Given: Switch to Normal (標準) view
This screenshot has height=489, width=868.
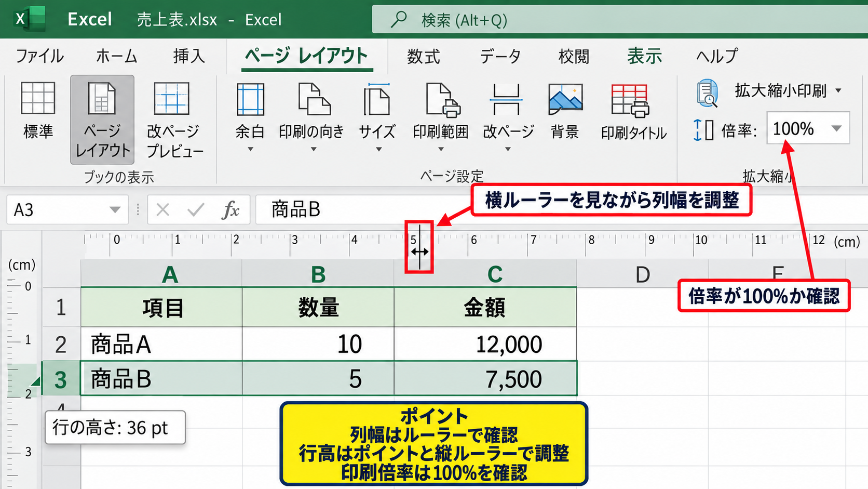Looking at the screenshot, I should 38,111.
